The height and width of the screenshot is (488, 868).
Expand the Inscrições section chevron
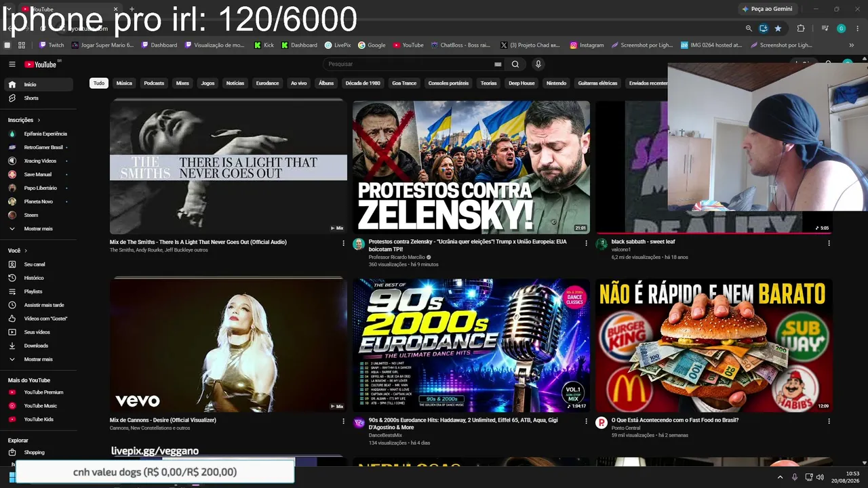[39, 120]
